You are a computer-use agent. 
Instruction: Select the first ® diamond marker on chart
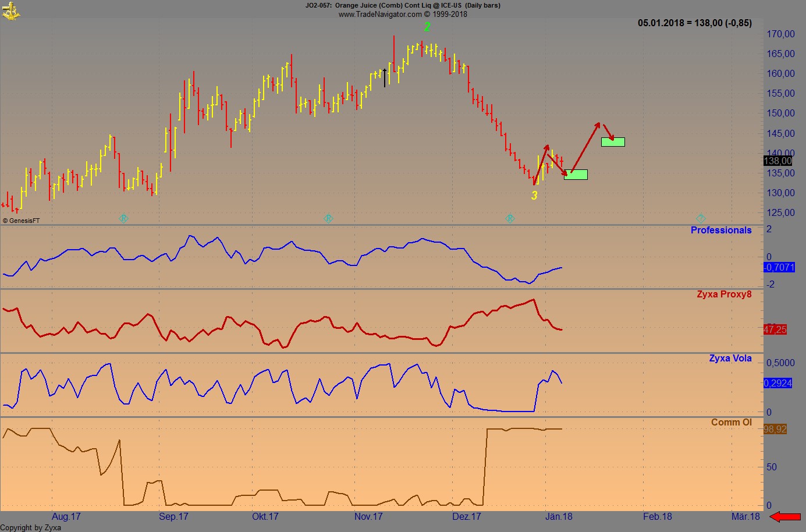(x=123, y=219)
